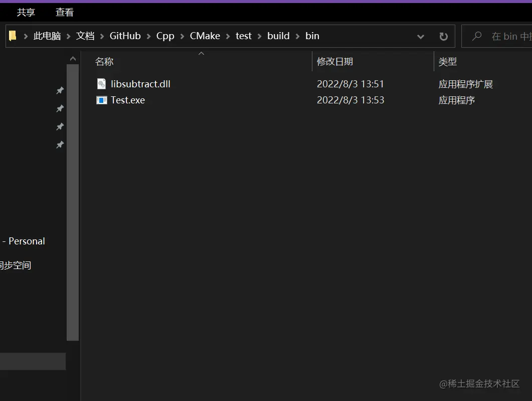The image size is (532, 401).
Task: Navigate to build breadcrumb folder
Action: point(278,36)
